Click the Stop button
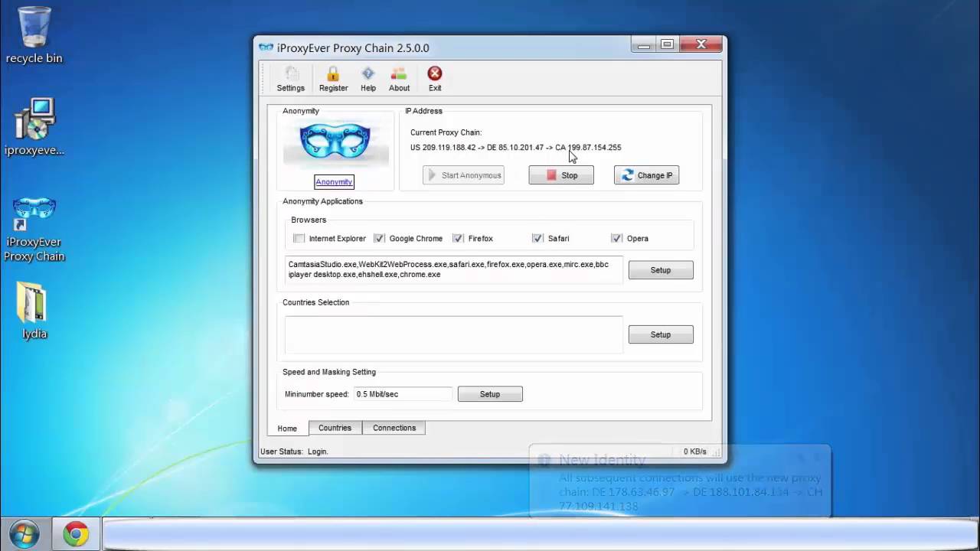Screen dimensions: 980x551 (561, 175)
